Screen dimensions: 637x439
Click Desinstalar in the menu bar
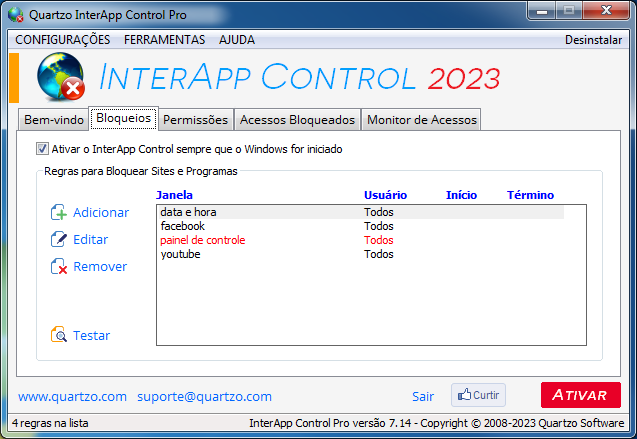(x=593, y=40)
